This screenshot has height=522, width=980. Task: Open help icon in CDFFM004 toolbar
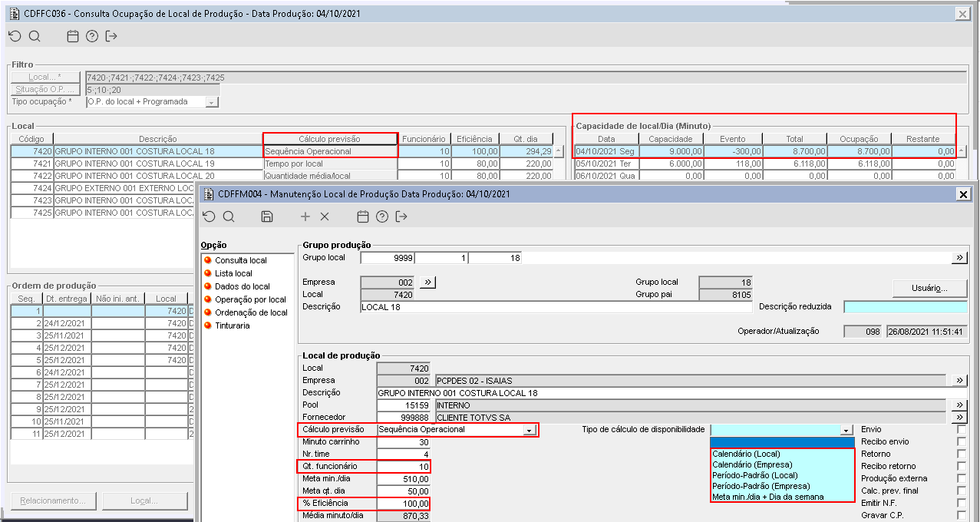click(382, 216)
